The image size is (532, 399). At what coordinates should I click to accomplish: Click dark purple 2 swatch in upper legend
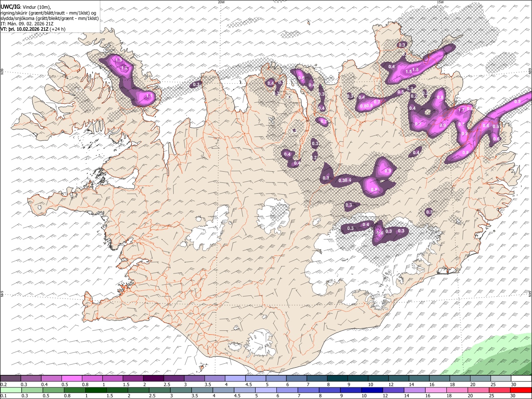153,378
